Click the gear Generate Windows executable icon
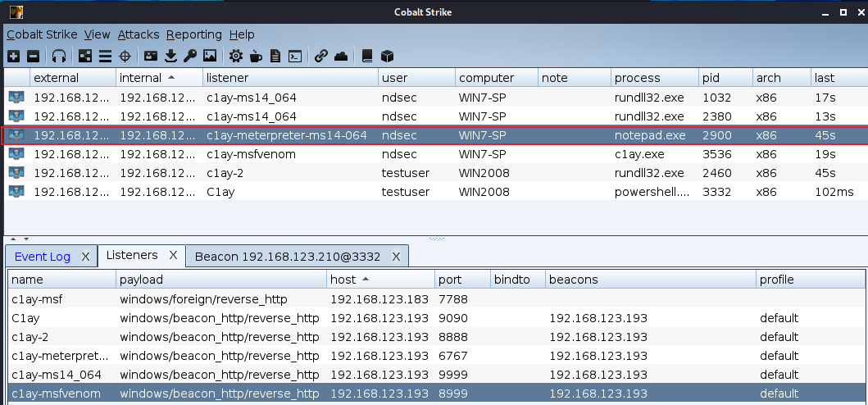 point(236,56)
